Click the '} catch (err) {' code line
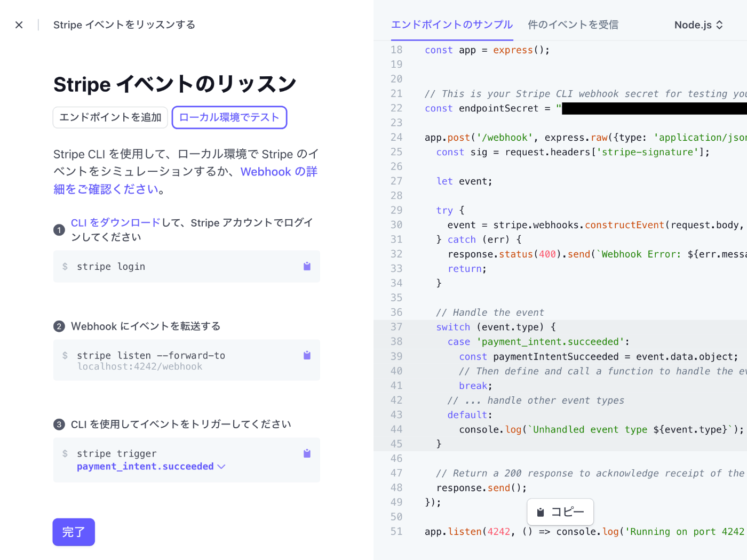The height and width of the screenshot is (560, 747). [479, 239]
